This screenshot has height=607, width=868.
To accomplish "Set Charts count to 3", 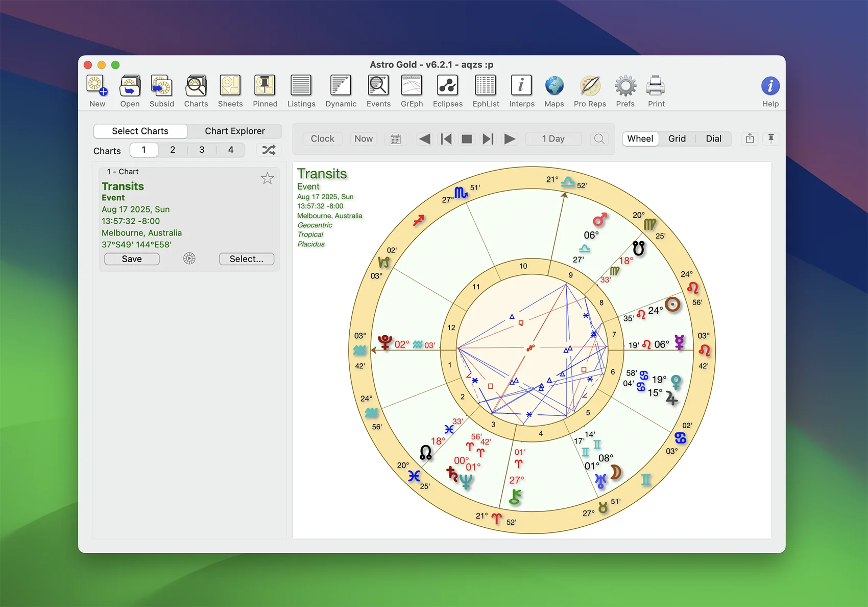I will 202,150.
